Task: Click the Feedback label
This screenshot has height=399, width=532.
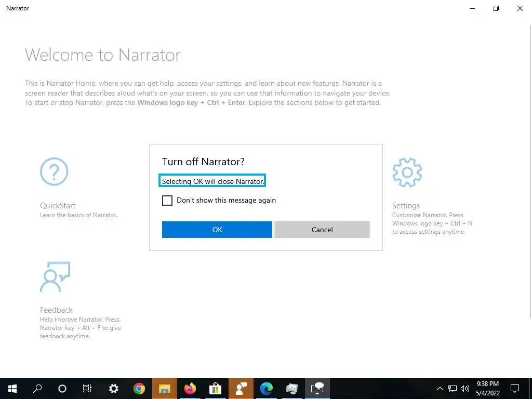Action: point(56,310)
